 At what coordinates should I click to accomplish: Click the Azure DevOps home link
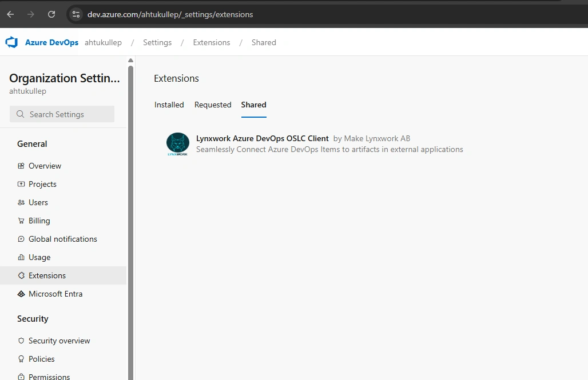[x=51, y=42]
